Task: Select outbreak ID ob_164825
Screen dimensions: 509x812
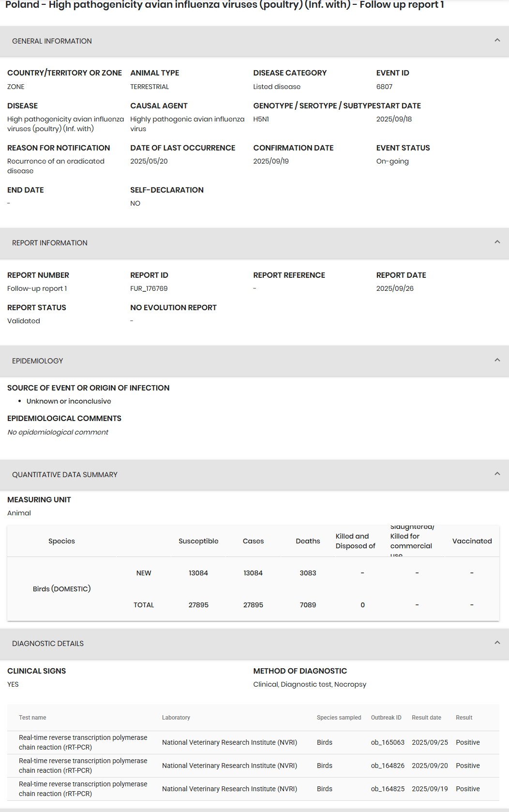Action: pos(388,789)
